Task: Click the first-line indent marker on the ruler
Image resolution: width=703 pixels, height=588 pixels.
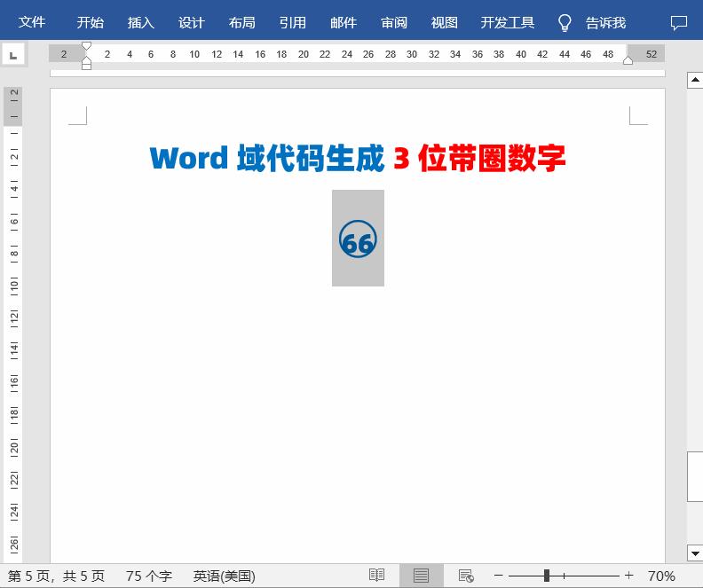Action: point(86,46)
